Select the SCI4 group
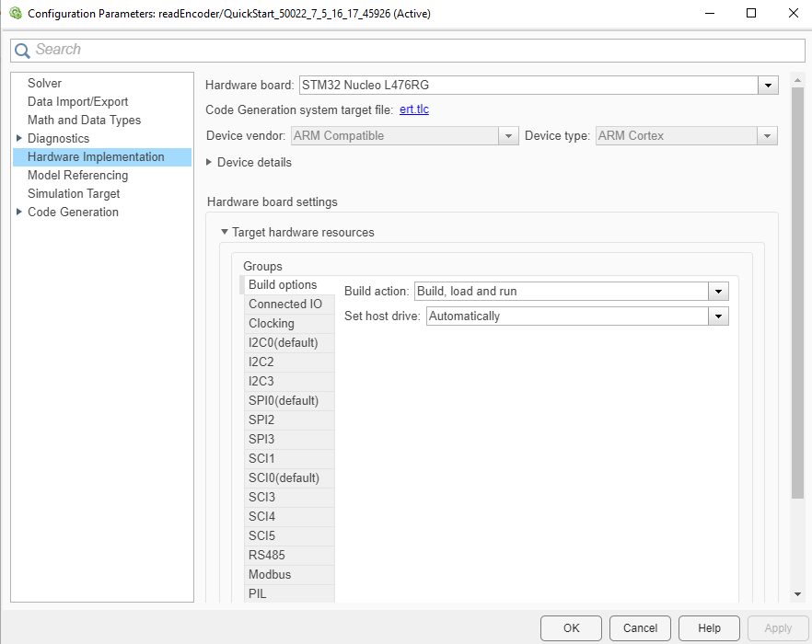The image size is (812, 644). point(289,517)
